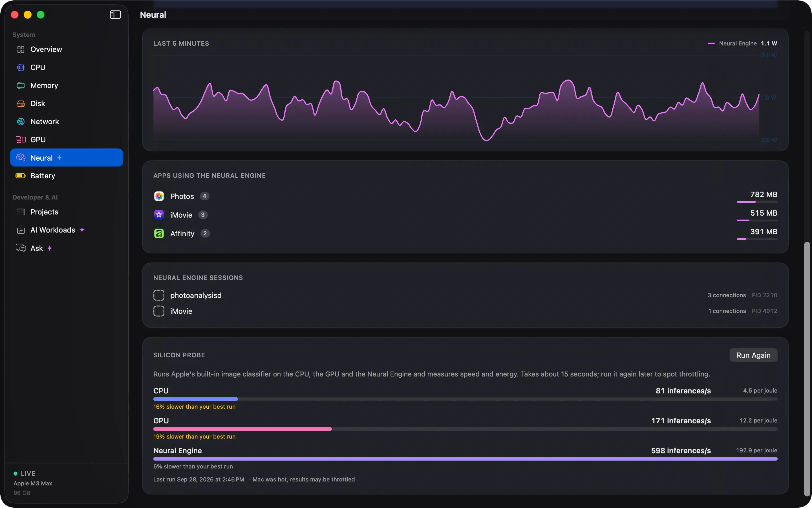Screen dimensions: 812x508
Task: Click the AI Workloads icon
Action: pos(21,230)
